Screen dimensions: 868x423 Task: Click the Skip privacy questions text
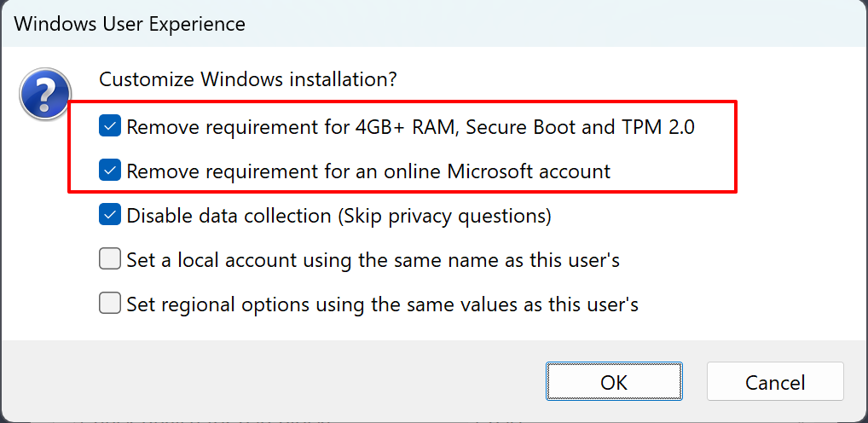[x=445, y=216]
